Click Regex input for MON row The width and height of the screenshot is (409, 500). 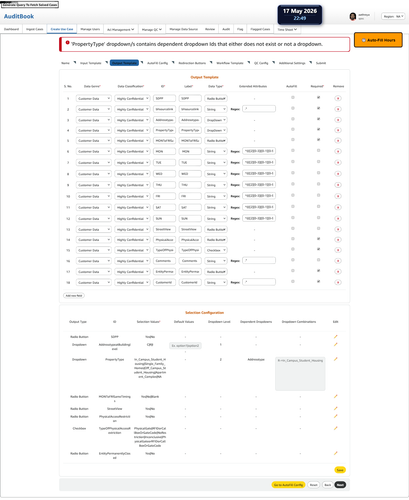coord(259,151)
